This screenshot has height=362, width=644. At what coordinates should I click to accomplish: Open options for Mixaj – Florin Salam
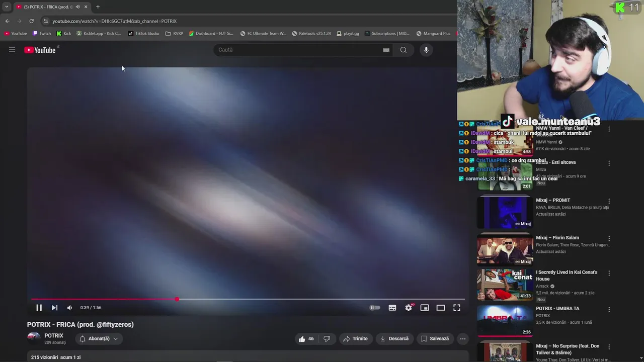(609, 239)
